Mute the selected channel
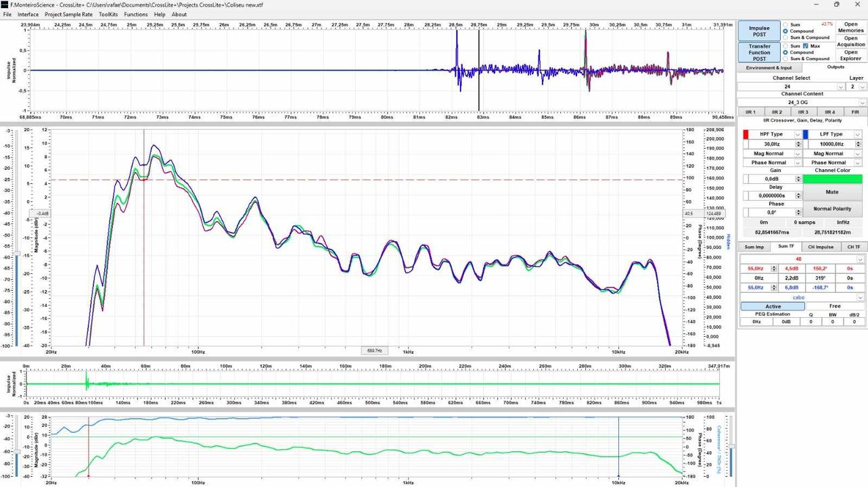868x487 pixels. tap(832, 192)
